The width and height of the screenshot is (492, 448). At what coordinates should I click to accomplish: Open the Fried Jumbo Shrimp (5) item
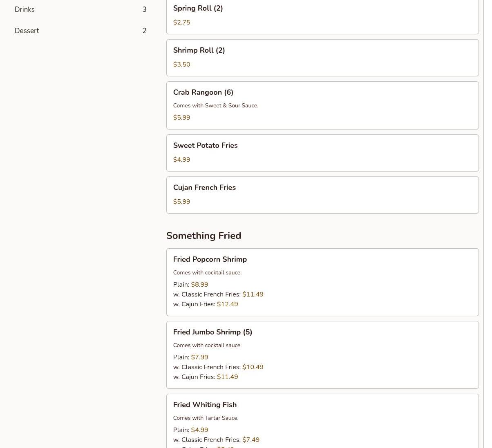[x=212, y=332]
